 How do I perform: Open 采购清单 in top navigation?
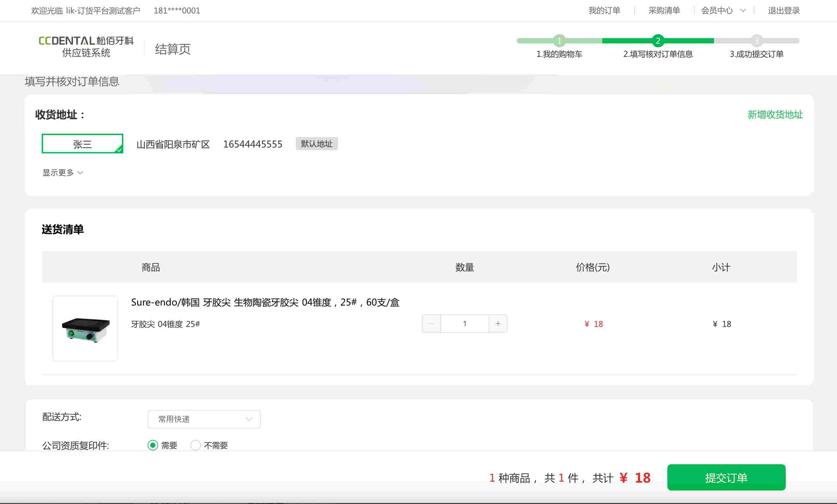click(664, 11)
